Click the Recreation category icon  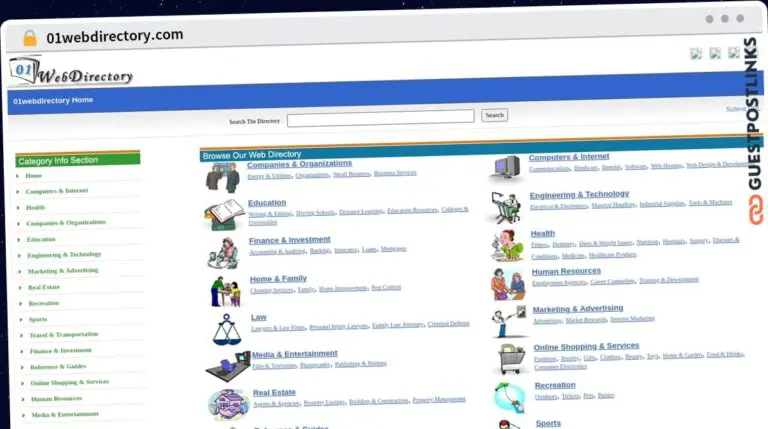click(508, 396)
